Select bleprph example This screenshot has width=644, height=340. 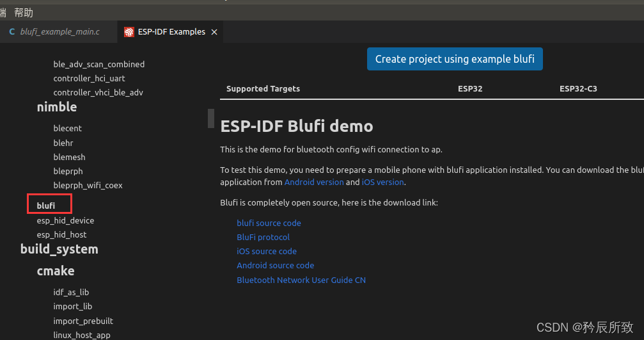tap(68, 172)
